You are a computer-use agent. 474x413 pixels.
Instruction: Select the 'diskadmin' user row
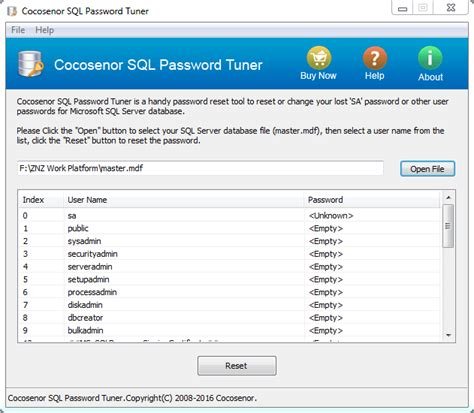(229, 305)
